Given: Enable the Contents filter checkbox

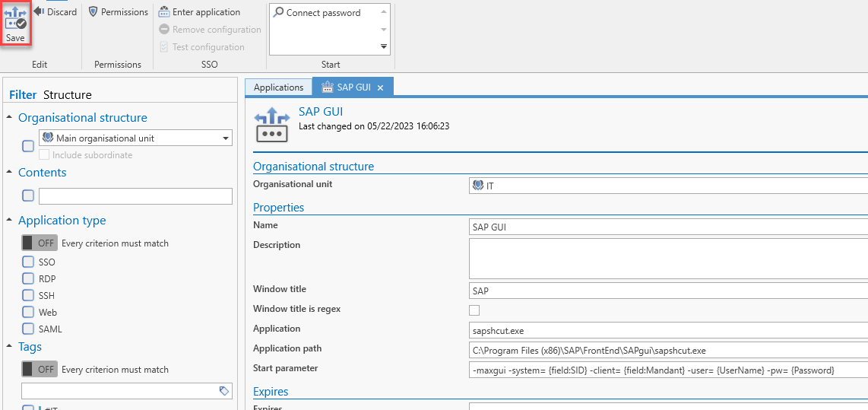Looking at the screenshot, I should [27, 195].
